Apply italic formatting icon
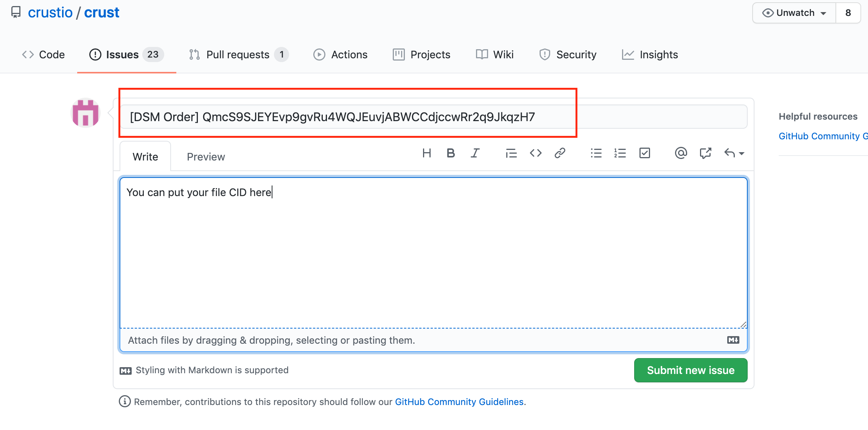 [475, 153]
